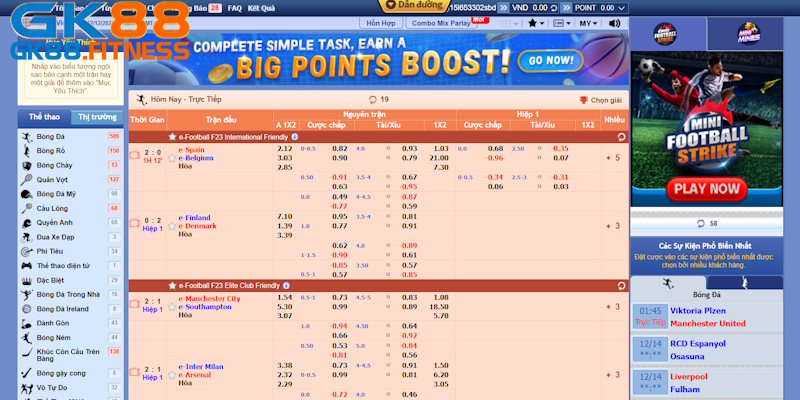
Task: Favorite the e-Manchester City vs e-Southampton match
Action: (x=172, y=307)
